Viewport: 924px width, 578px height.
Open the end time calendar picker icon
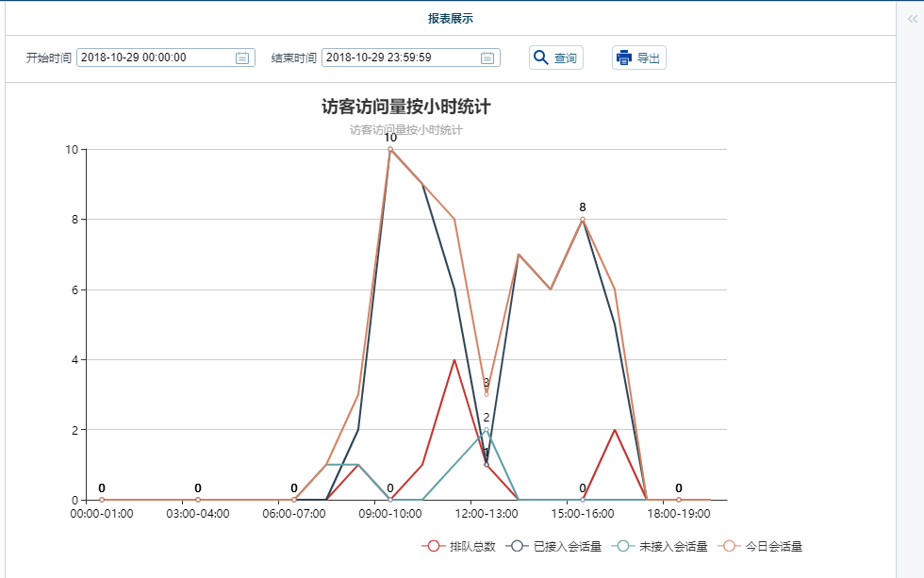click(x=487, y=58)
